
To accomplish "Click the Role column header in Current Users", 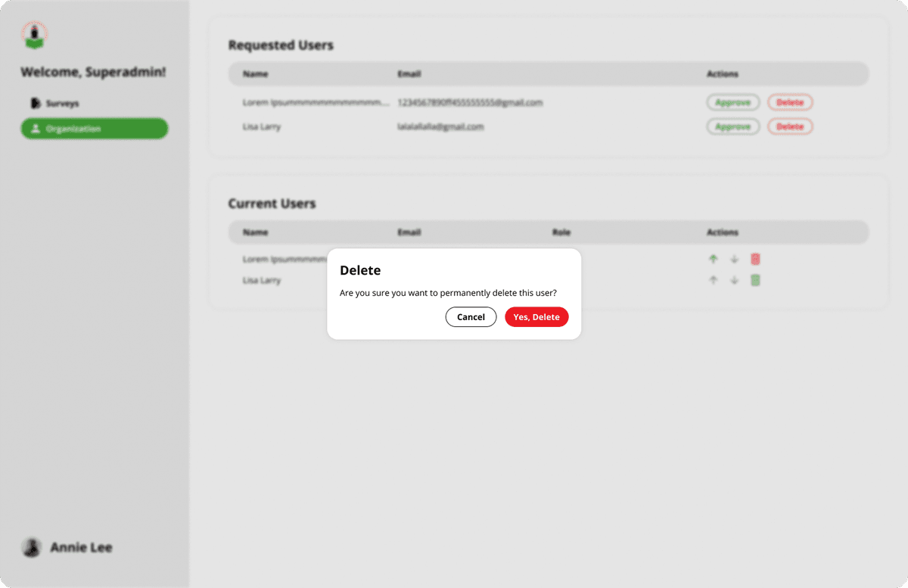I will pyautogui.click(x=561, y=232).
